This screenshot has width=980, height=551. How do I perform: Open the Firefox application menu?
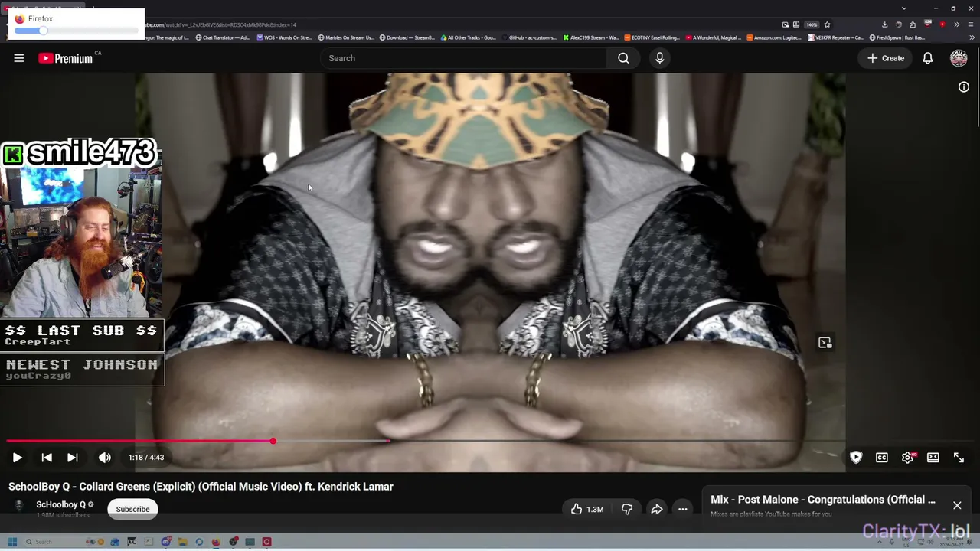tap(970, 24)
